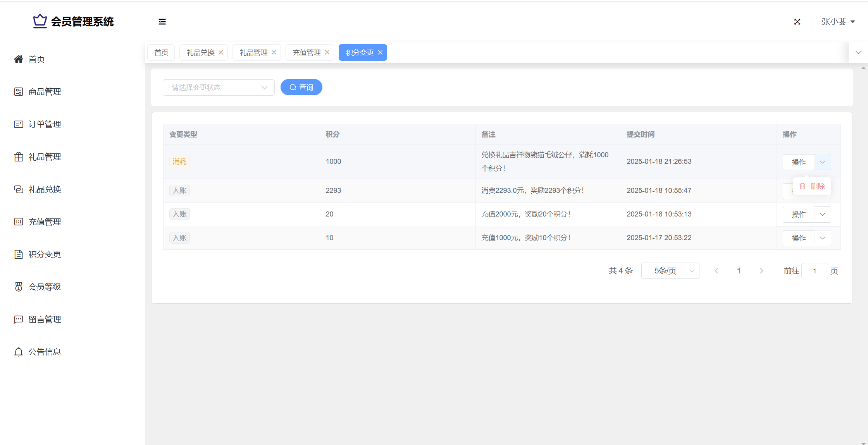Click the 充值管理 sidebar icon

pos(19,222)
